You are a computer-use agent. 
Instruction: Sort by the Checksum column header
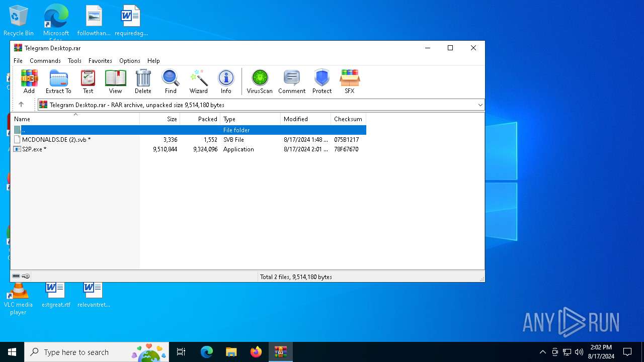(x=348, y=119)
